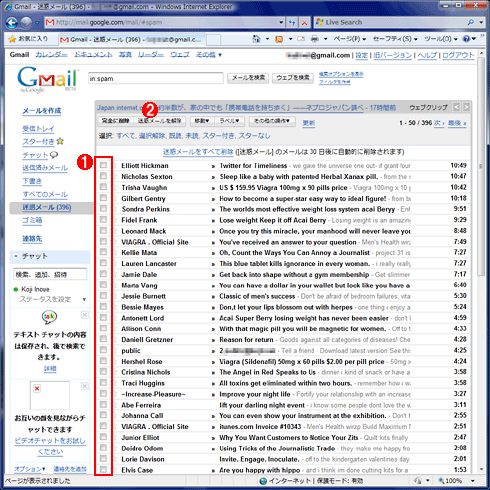
Task: Click the メールを作成 compose link
Action: [42, 111]
